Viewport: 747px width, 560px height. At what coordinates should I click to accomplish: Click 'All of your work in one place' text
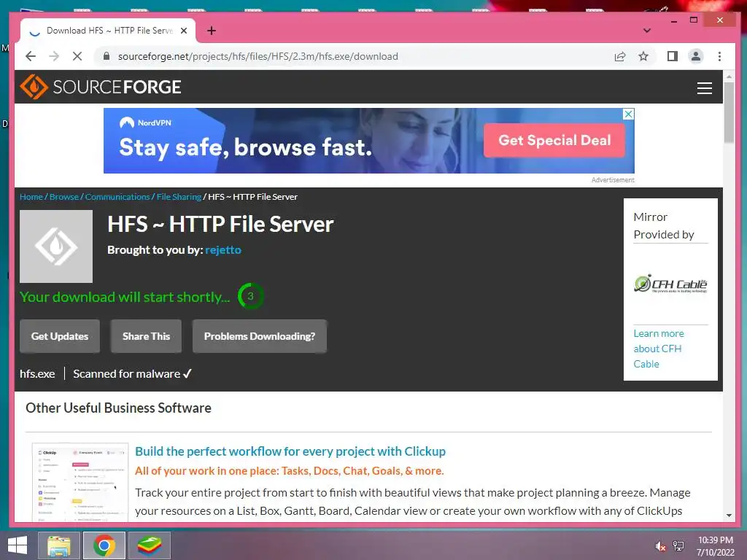[x=289, y=471]
